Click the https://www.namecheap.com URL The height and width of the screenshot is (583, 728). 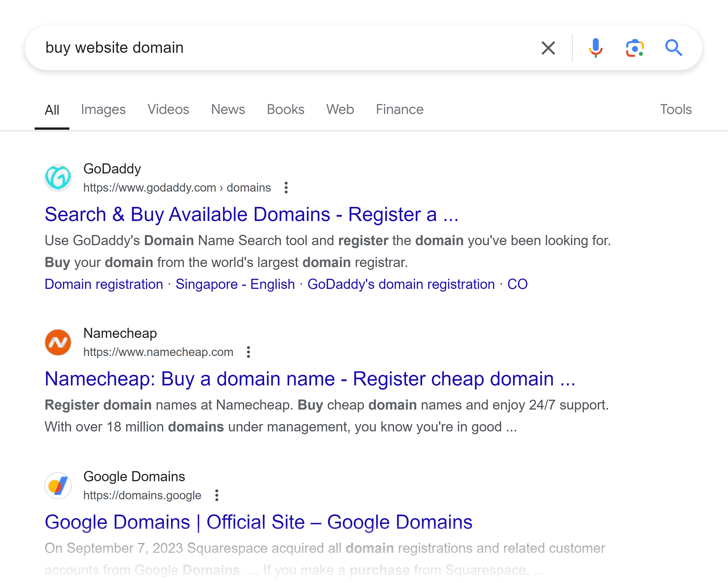pyautogui.click(x=158, y=352)
